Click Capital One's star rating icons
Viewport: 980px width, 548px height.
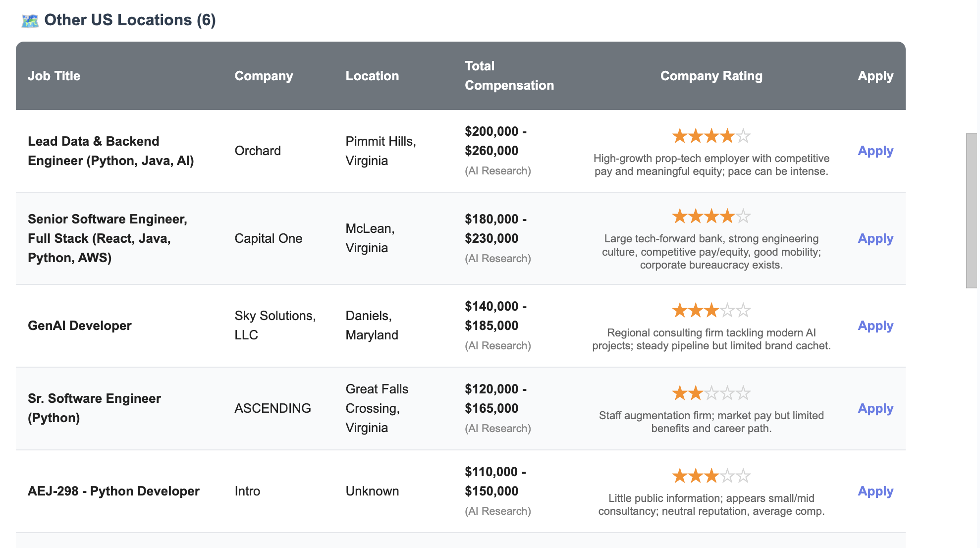711,217
